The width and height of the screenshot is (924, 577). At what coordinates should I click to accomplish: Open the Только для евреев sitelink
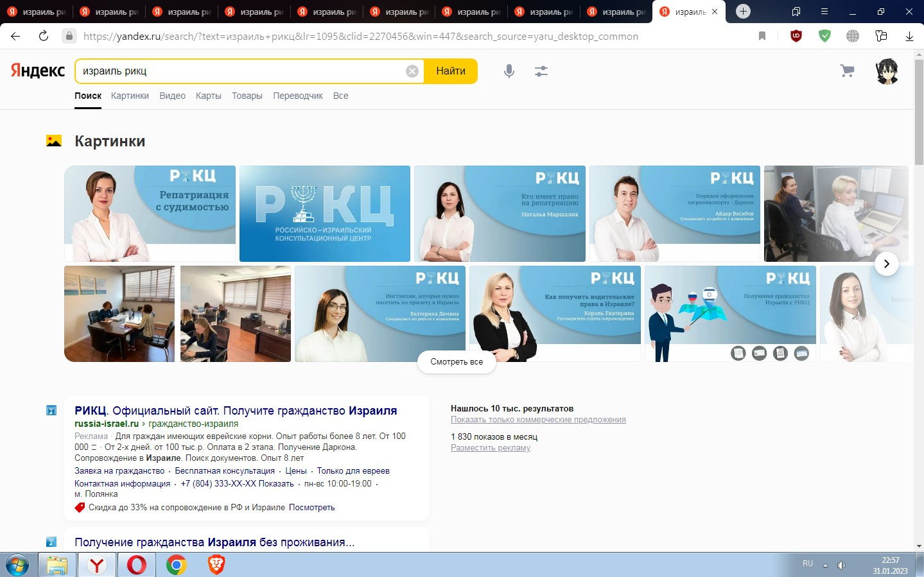pyautogui.click(x=353, y=470)
